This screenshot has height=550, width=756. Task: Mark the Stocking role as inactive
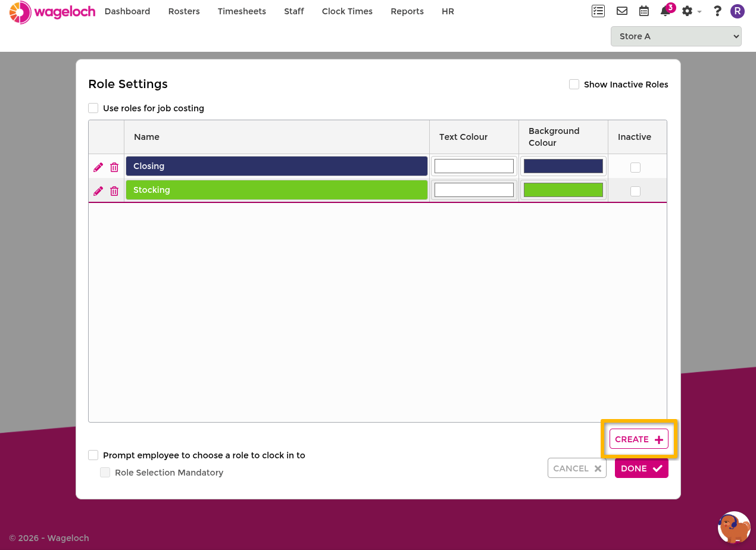tap(635, 191)
